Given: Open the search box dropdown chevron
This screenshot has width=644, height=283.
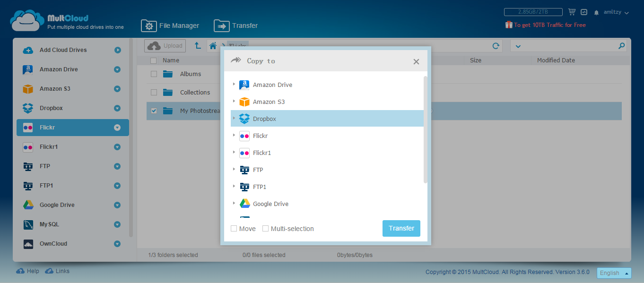Looking at the screenshot, I should 518,46.
